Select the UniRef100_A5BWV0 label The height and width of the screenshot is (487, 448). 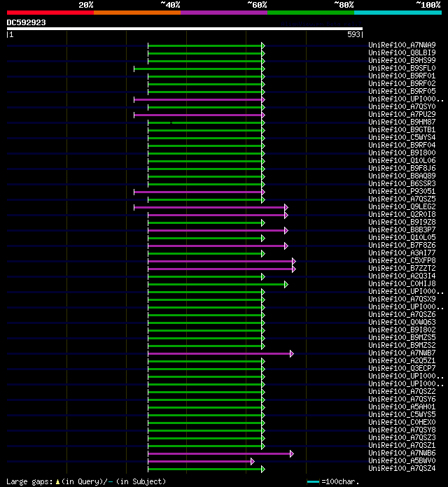point(402,460)
